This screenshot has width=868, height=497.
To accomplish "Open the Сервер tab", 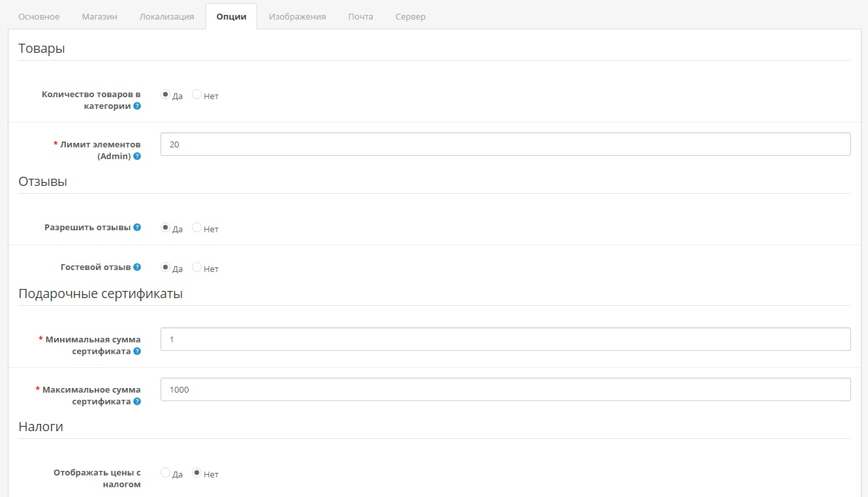I will coord(411,17).
